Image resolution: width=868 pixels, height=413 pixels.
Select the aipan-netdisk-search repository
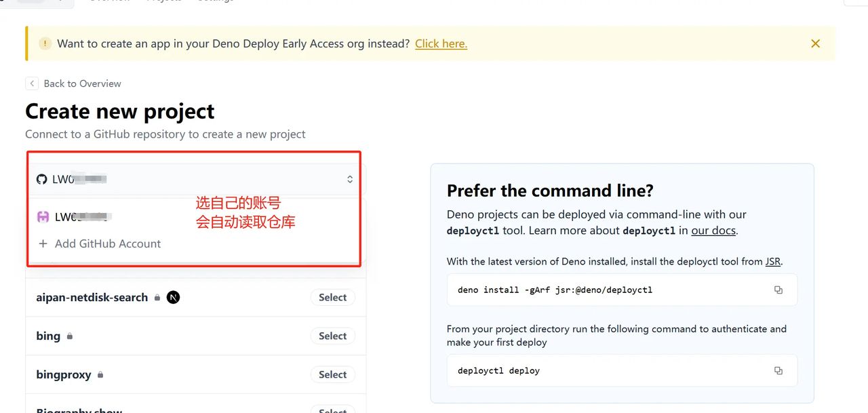(332, 297)
